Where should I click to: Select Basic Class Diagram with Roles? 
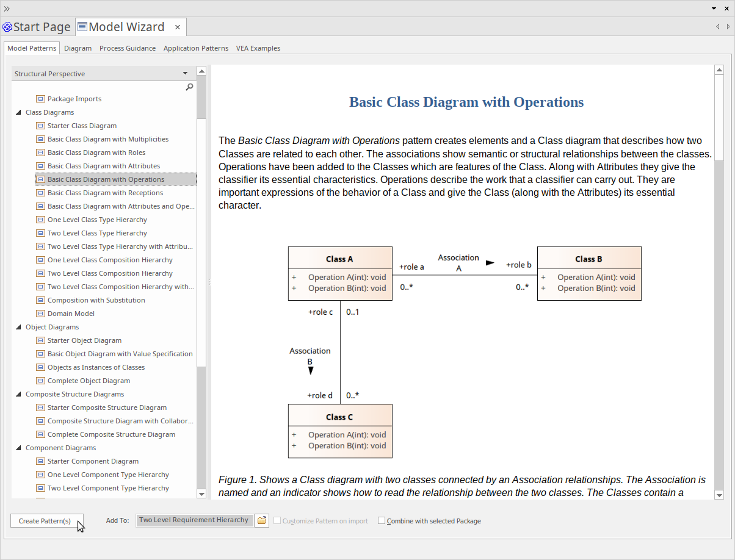96,153
